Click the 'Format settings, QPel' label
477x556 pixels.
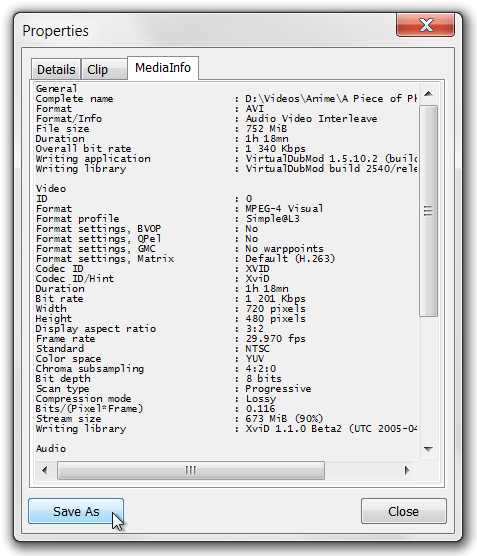(x=98, y=239)
